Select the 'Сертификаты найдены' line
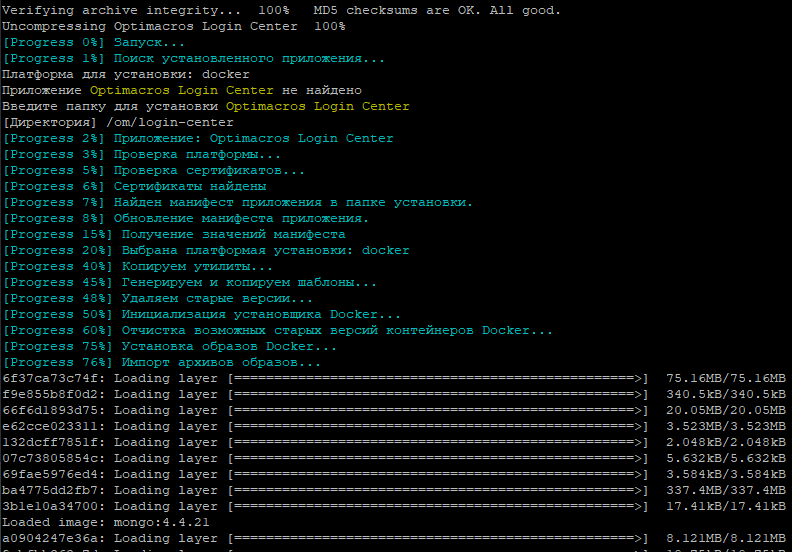Image resolution: width=792 pixels, height=552 pixels. (x=134, y=186)
